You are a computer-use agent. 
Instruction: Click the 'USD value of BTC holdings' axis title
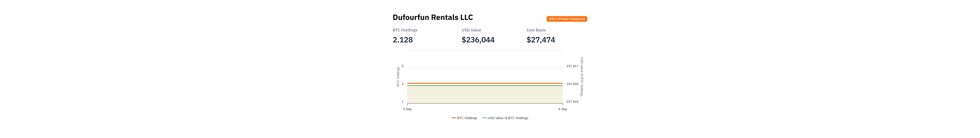[x=582, y=77]
